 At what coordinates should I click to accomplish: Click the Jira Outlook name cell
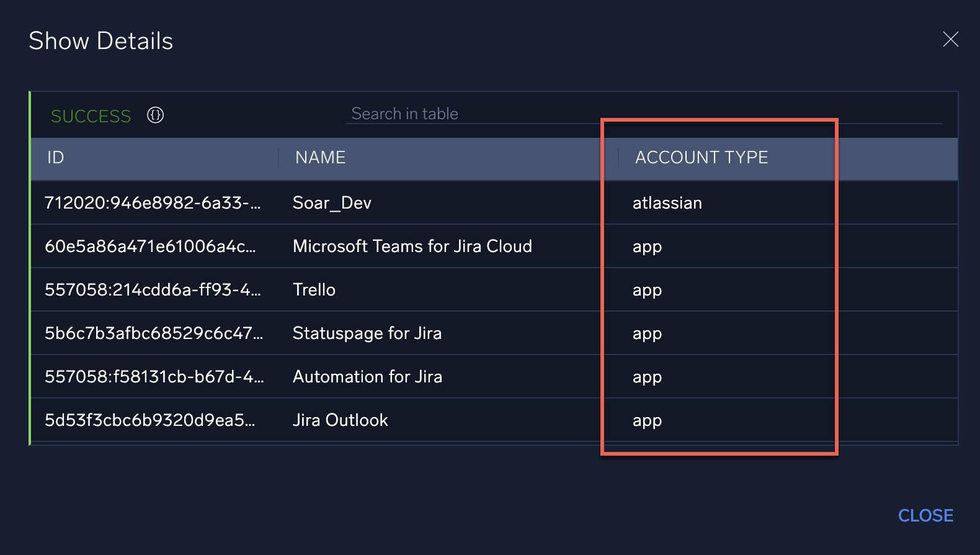tap(340, 420)
